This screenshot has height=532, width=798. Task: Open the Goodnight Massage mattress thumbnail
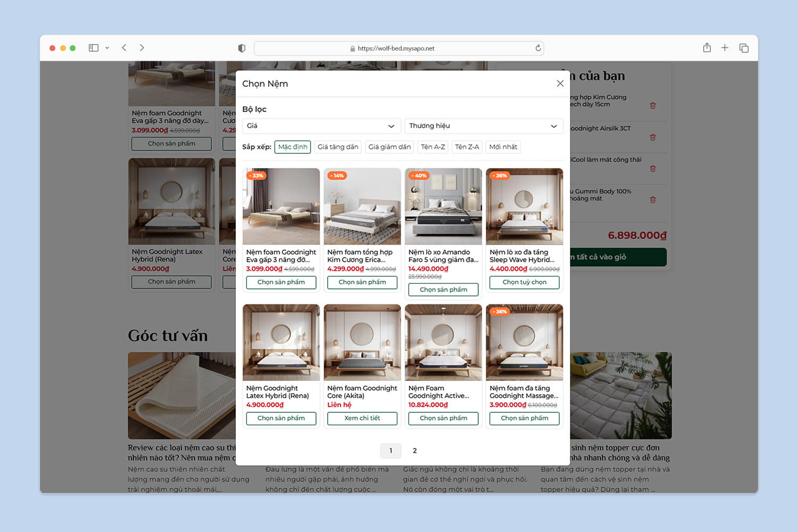click(x=525, y=343)
